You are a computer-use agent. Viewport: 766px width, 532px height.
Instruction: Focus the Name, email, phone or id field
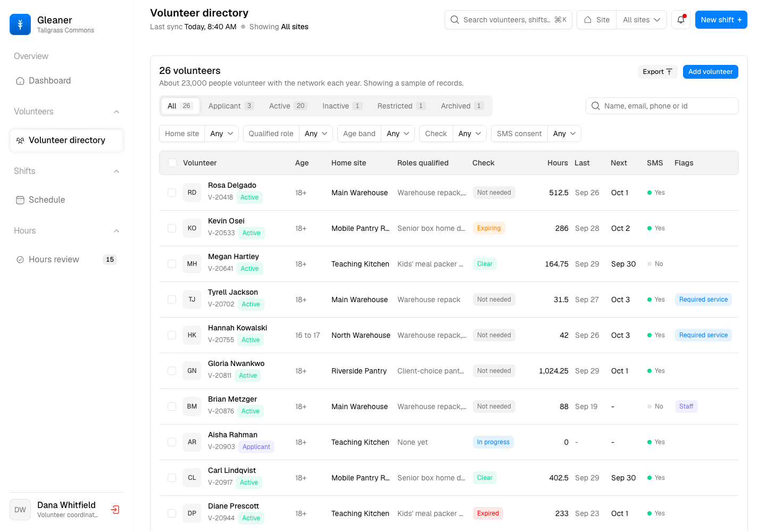click(662, 106)
